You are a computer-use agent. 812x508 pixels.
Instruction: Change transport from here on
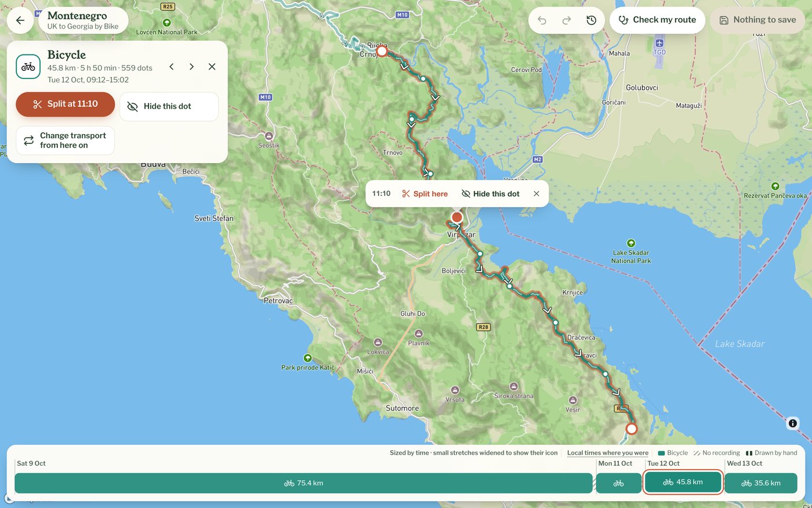tap(65, 140)
